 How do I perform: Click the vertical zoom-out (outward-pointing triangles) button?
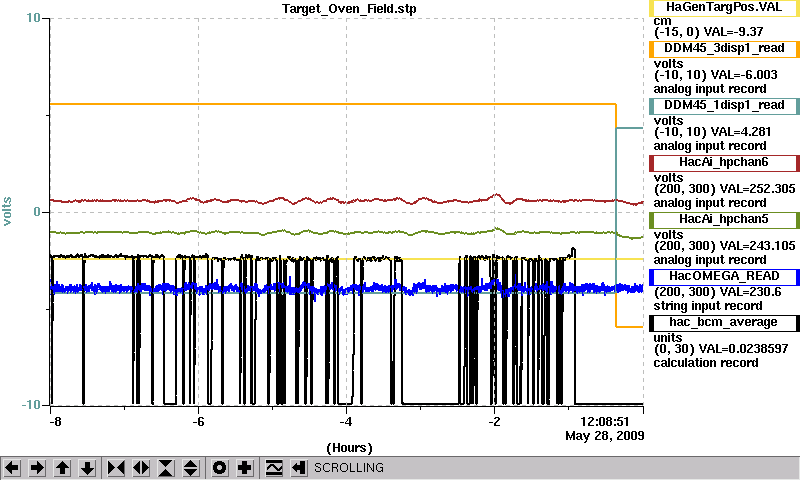191,467
